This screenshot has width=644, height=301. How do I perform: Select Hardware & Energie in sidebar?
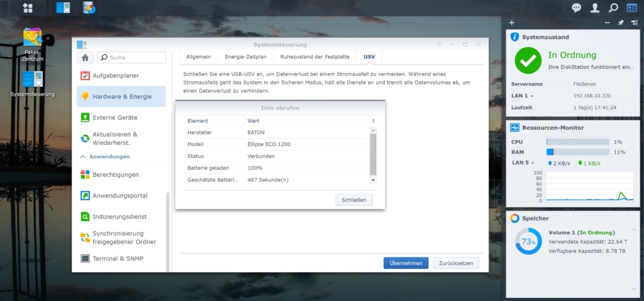click(x=121, y=96)
